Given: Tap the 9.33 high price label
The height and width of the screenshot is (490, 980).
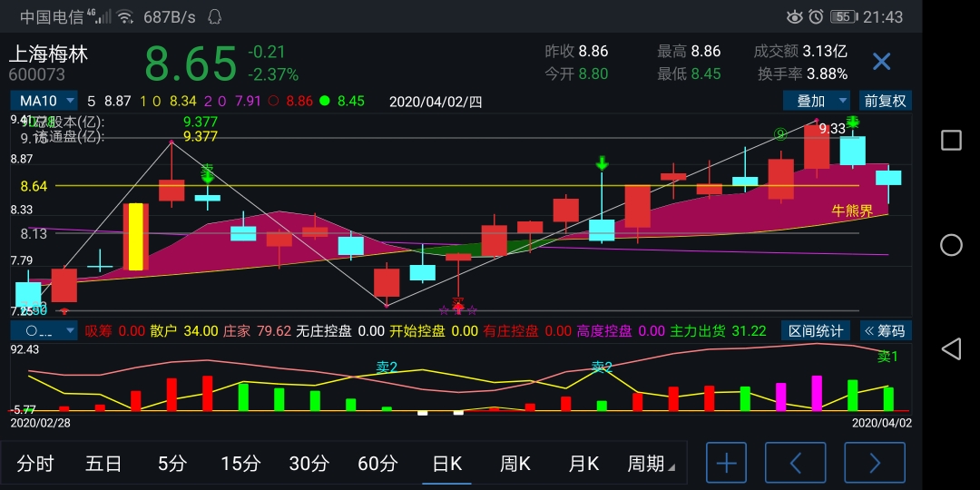Looking at the screenshot, I should click(x=832, y=129).
